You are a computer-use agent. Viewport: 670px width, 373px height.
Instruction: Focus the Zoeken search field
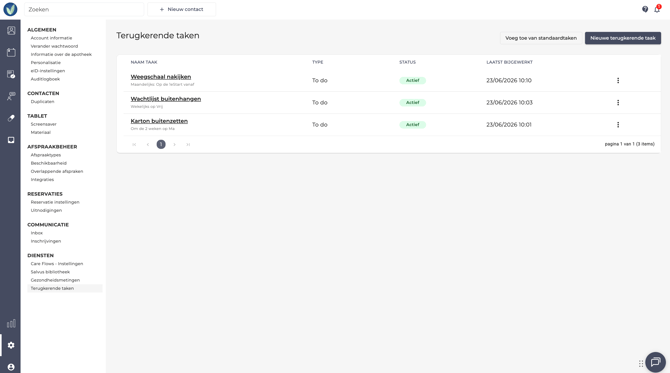click(84, 9)
